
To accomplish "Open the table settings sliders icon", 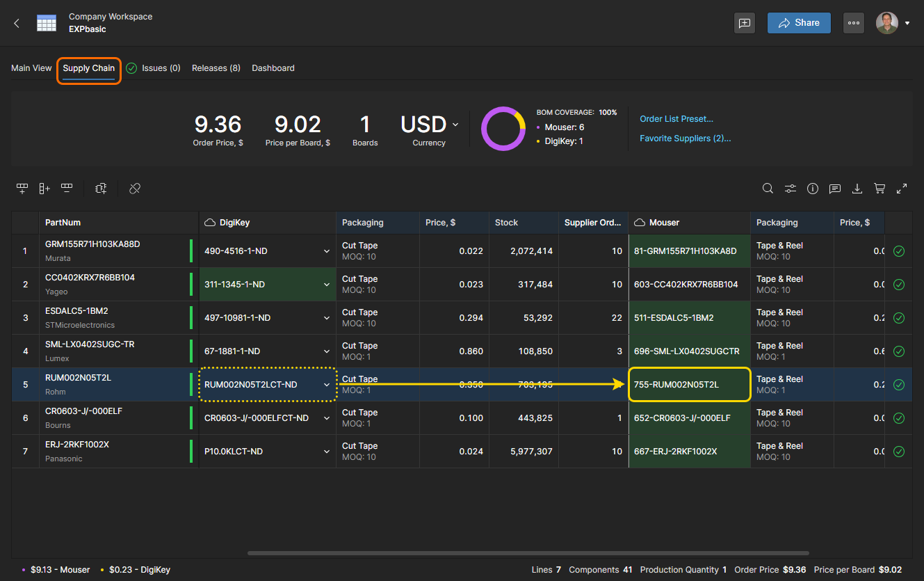I will (791, 188).
